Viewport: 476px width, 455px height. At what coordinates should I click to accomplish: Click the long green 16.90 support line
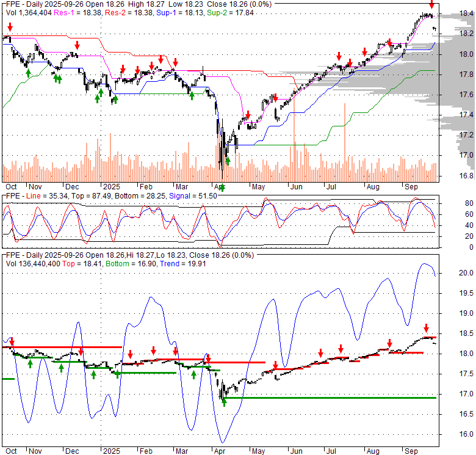tap(330, 398)
